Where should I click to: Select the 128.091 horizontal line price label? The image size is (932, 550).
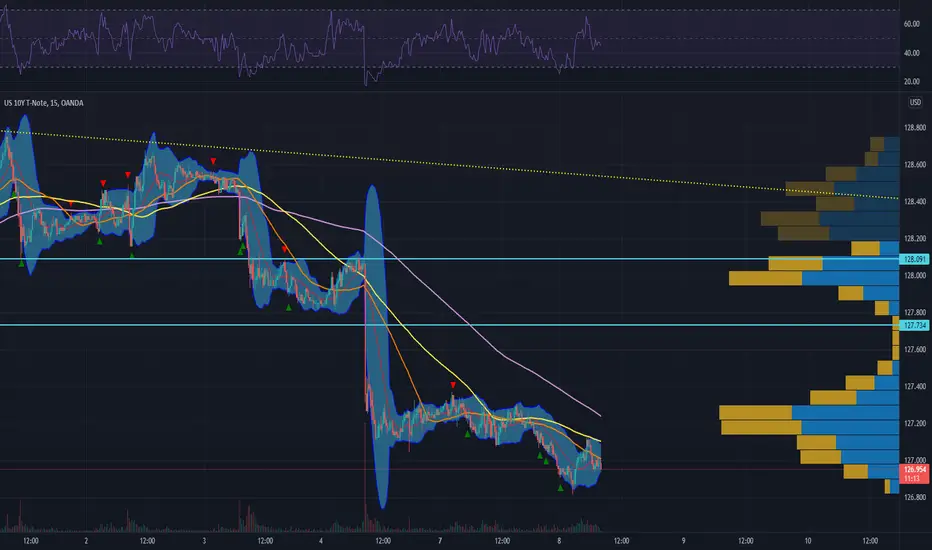[x=915, y=259]
